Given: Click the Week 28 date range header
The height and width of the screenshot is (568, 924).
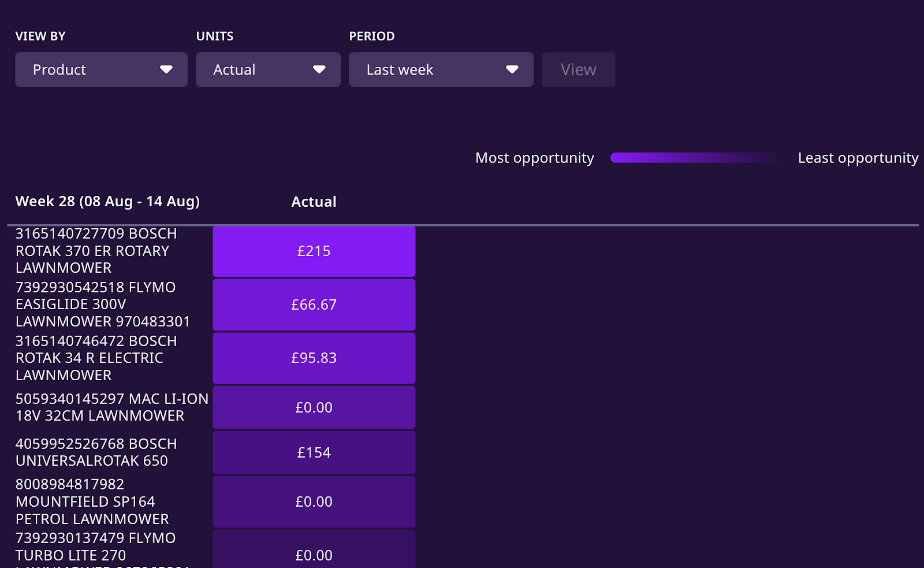Looking at the screenshot, I should 107,202.
